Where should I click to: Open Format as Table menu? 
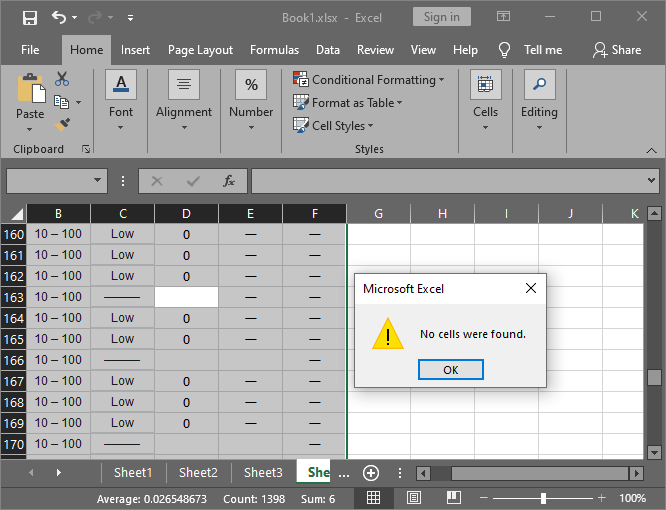click(x=347, y=102)
